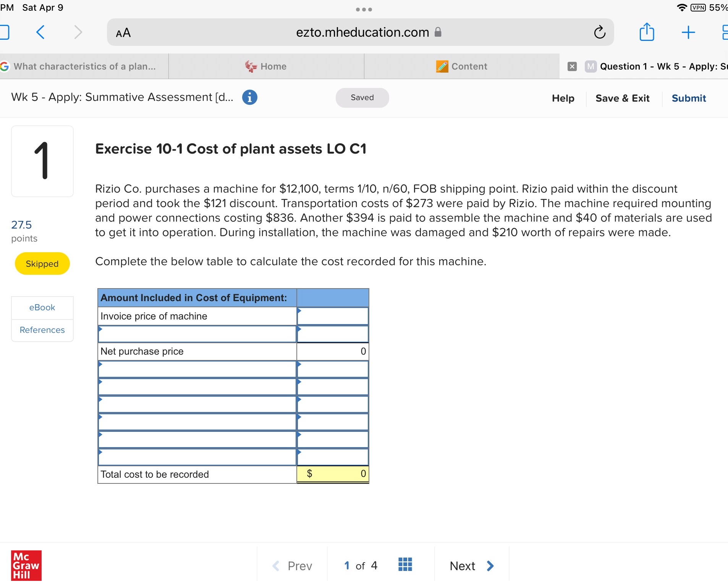Click the Net purchase price value cell
Screen dimensions: 728x587
point(333,351)
